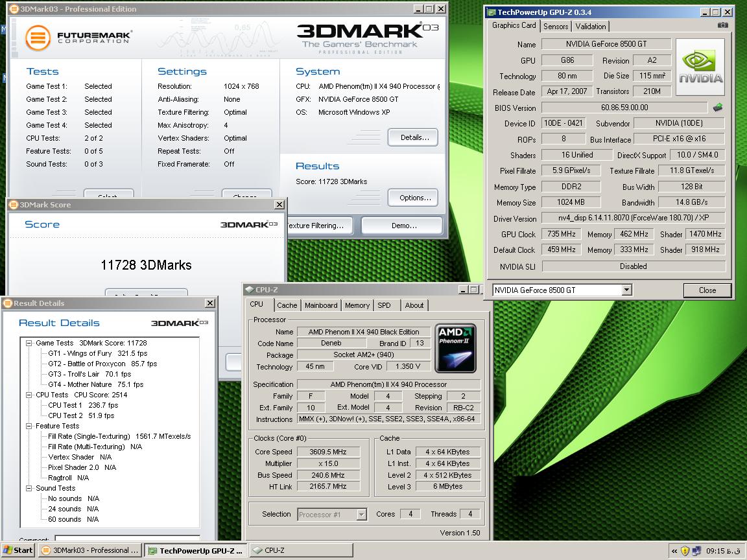Select GT1 - Wings of Fury result row
747x560 pixels.
[98, 353]
